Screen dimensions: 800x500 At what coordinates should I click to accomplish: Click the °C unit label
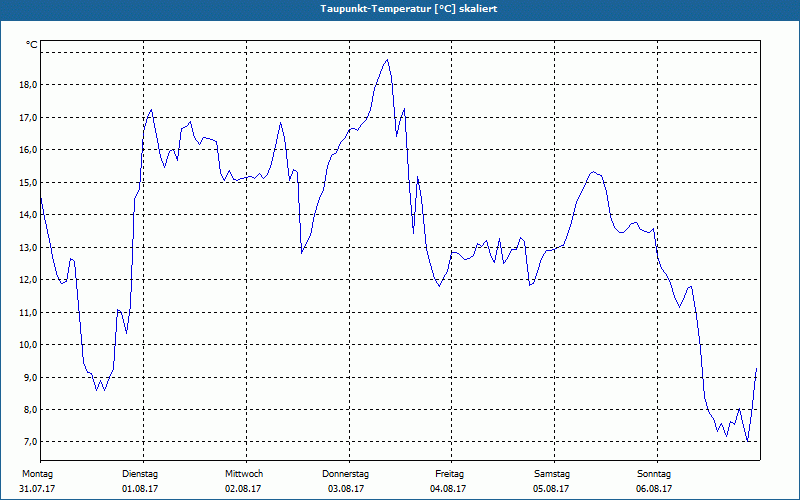[32, 45]
